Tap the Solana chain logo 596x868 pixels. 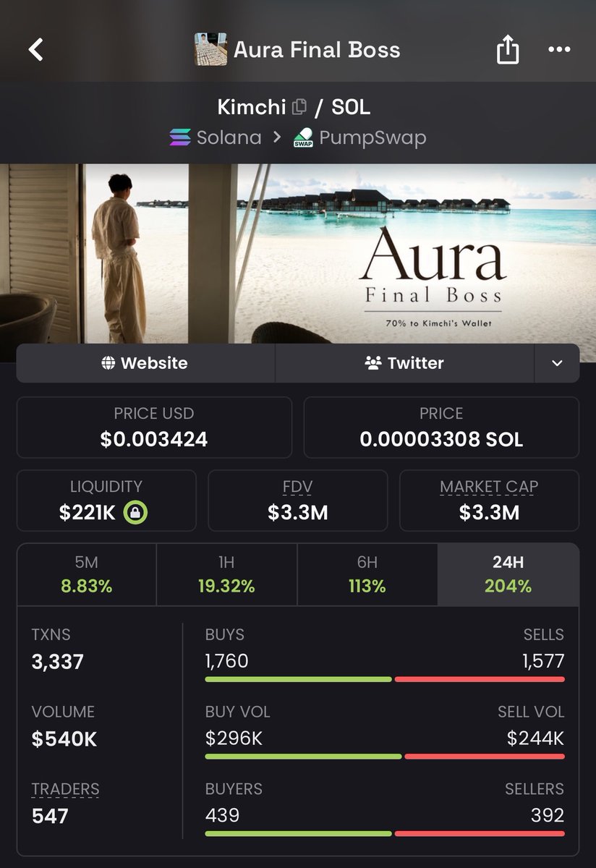pyautogui.click(x=180, y=137)
